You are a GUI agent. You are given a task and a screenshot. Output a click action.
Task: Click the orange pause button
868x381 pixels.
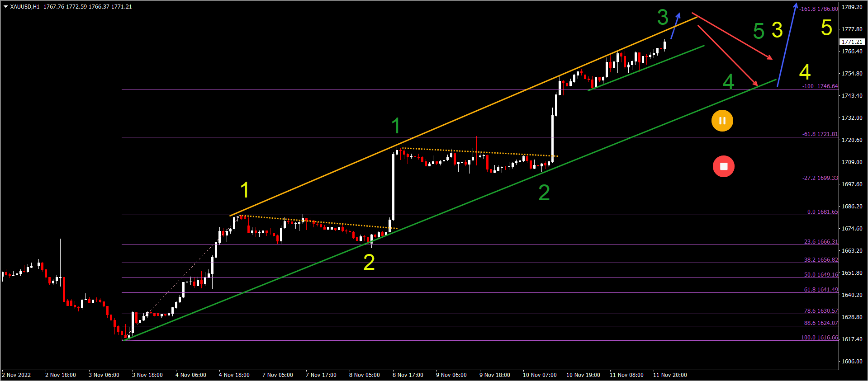[x=722, y=121]
